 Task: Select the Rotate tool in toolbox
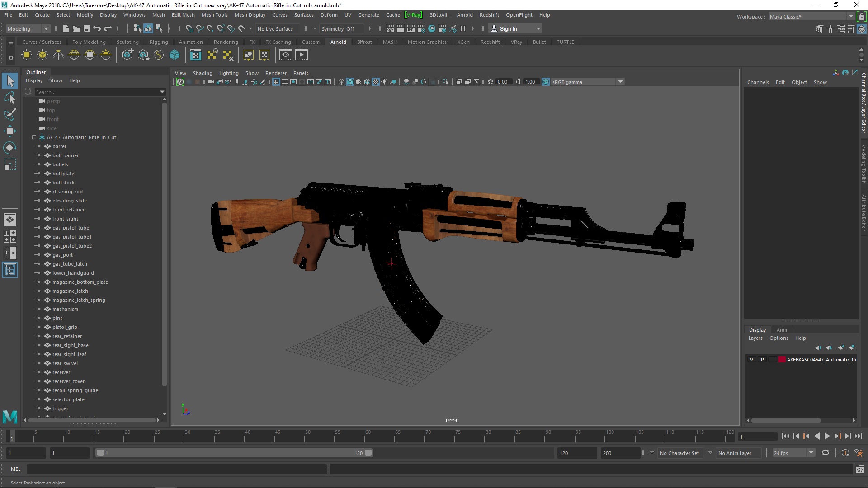click(x=9, y=148)
